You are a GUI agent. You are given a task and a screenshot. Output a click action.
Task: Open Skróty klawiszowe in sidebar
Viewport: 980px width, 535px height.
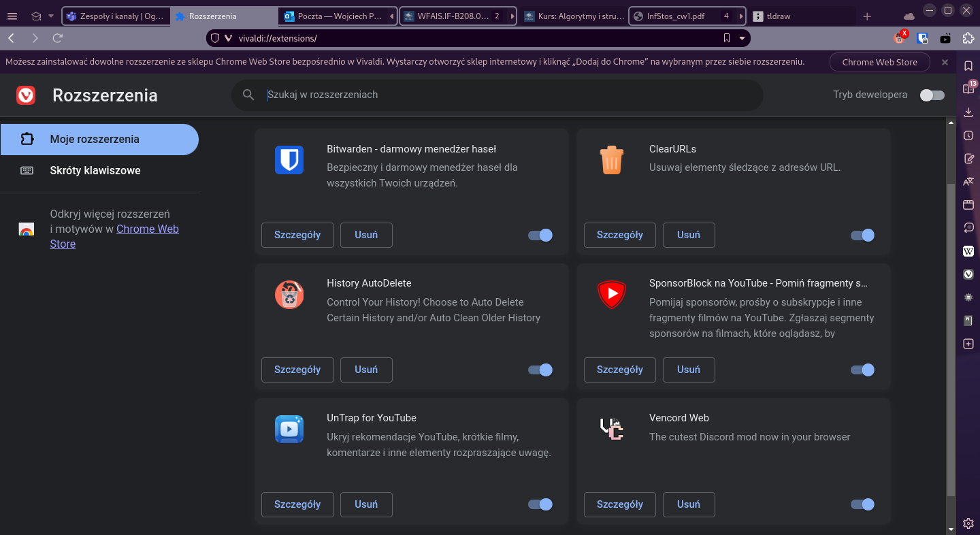click(x=99, y=171)
